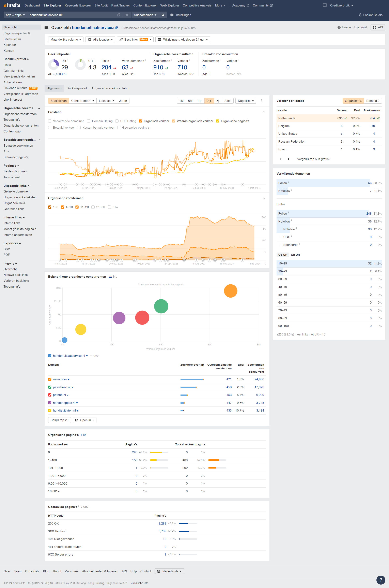
Task: Open pawshake.nl domain link
Action: (62, 387)
